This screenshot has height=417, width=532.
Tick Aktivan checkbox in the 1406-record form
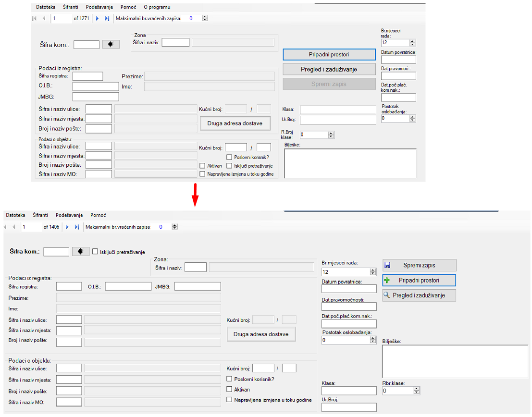pos(229,390)
